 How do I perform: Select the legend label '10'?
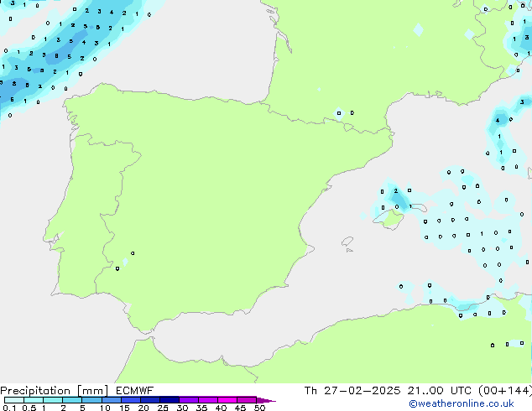pos(105,408)
